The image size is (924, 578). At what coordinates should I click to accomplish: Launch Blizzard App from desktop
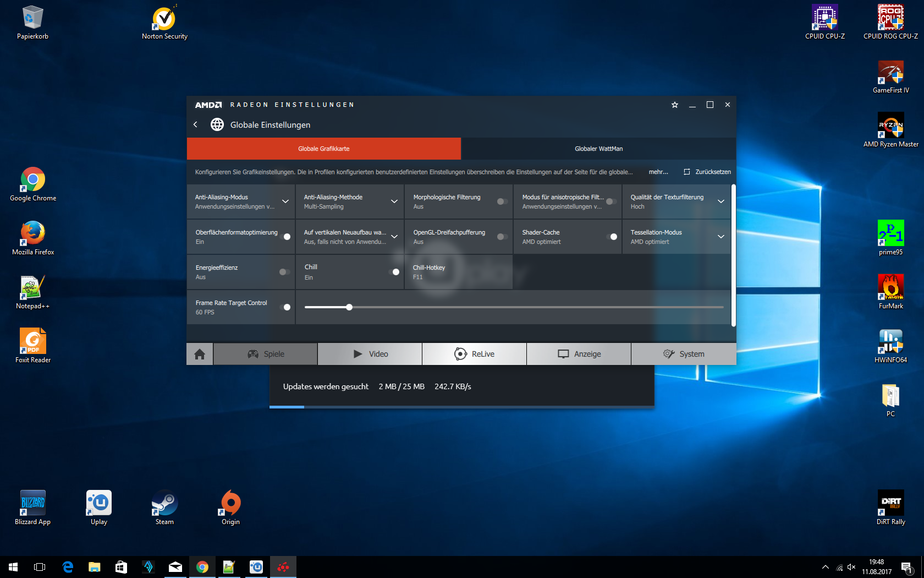[x=33, y=509]
